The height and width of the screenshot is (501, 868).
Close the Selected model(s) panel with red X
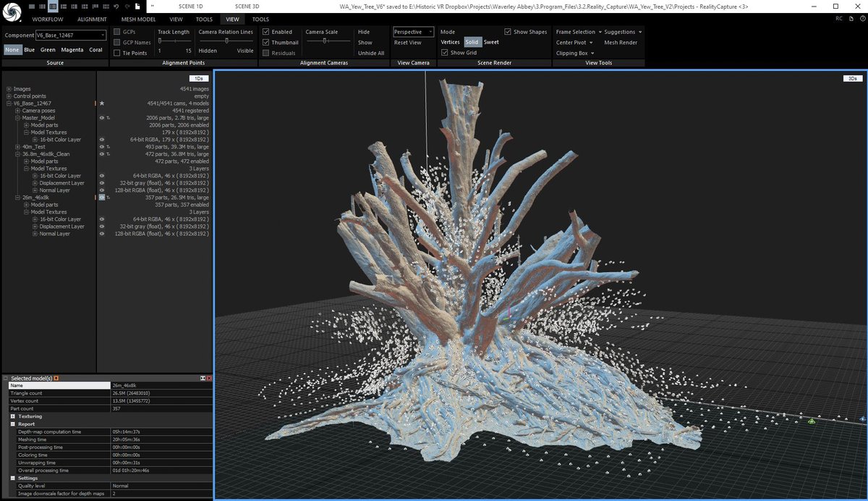pos(209,378)
